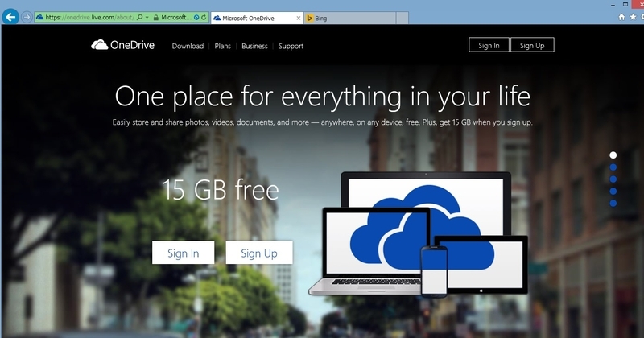Image resolution: width=644 pixels, height=338 pixels.
Task: Go back with the browser back arrow
Action: [x=10, y=17]
